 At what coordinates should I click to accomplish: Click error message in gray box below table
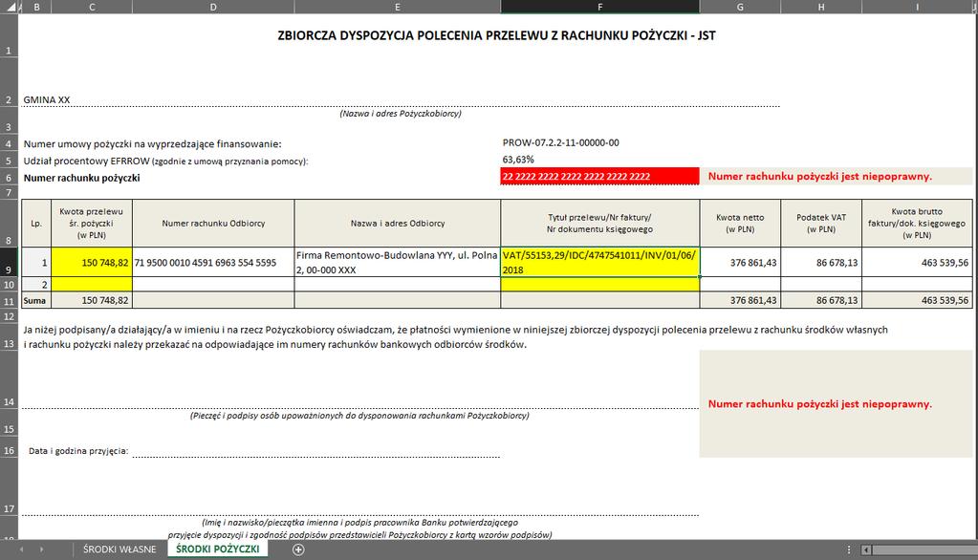[x=820, y=404]
